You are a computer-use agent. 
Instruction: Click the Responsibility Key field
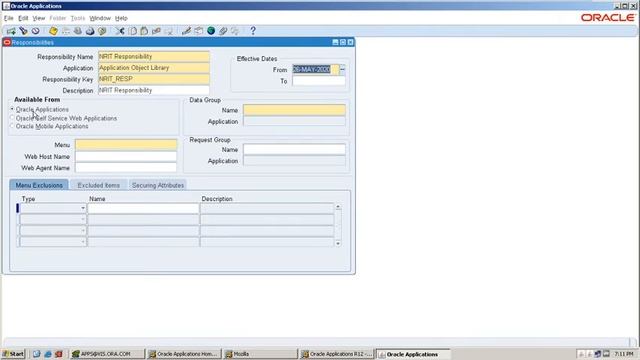(x=154, y=79)
